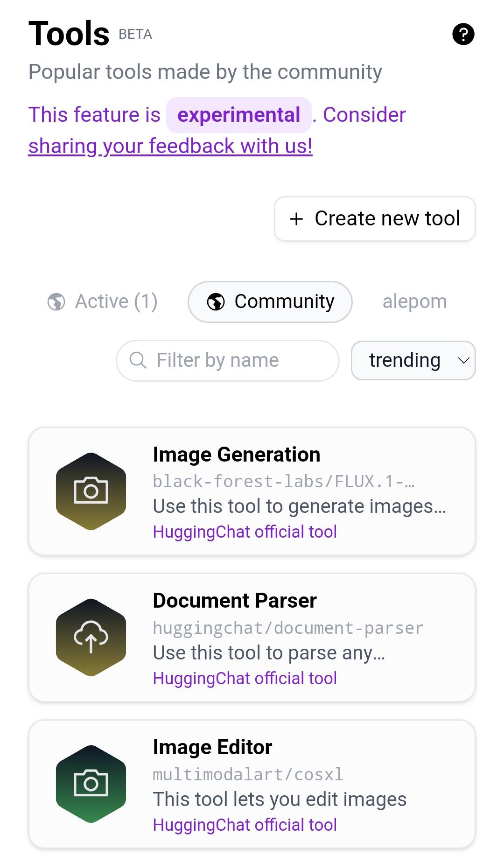Click the globe icon in Community tab
Viewport: 504px width, 862px height.
tap(216, 301)
